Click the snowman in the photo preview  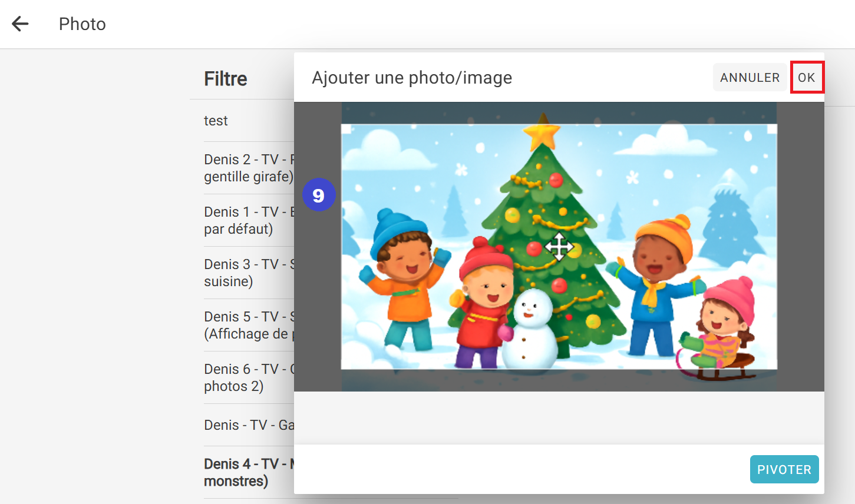click(530, 330)
